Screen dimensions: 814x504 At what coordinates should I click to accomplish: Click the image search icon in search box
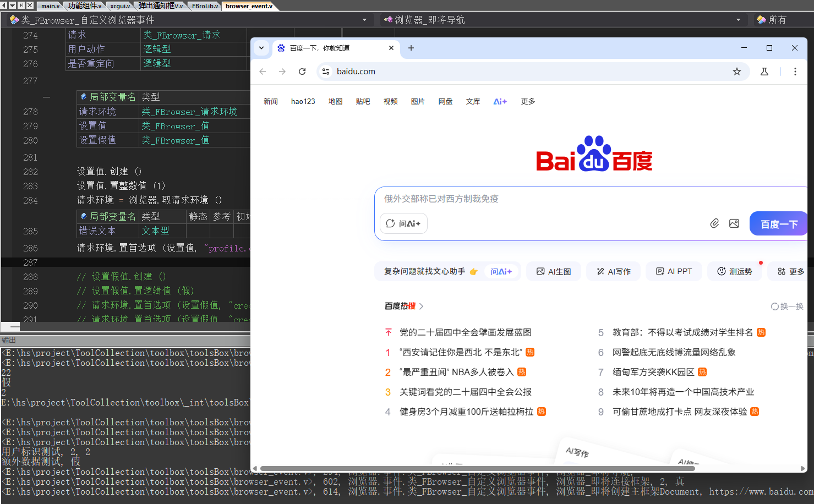734,223
